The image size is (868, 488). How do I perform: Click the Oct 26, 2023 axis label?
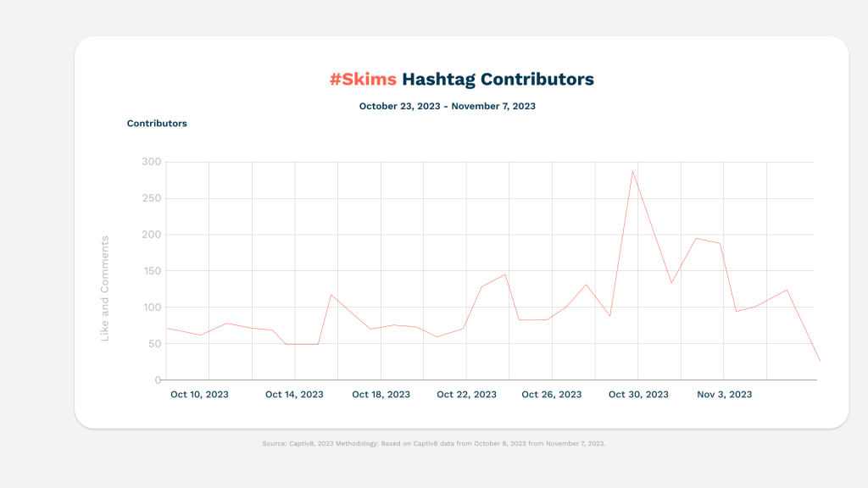pos(551,395)
